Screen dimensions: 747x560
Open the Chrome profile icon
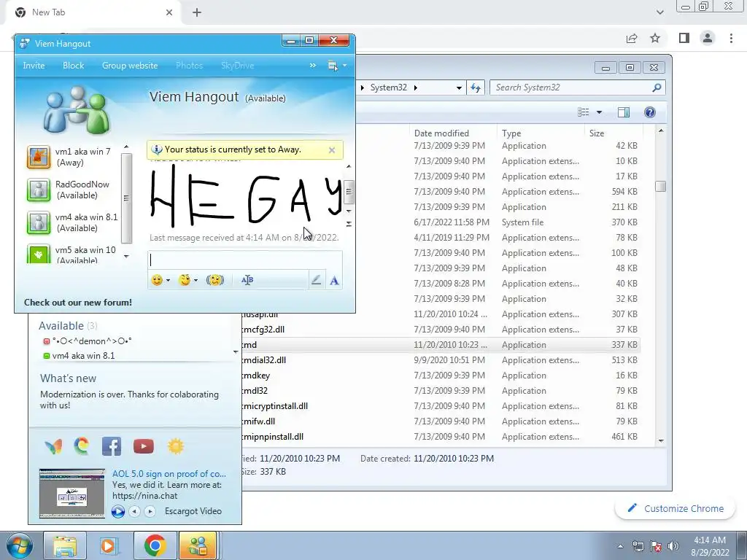click(708, 38)
